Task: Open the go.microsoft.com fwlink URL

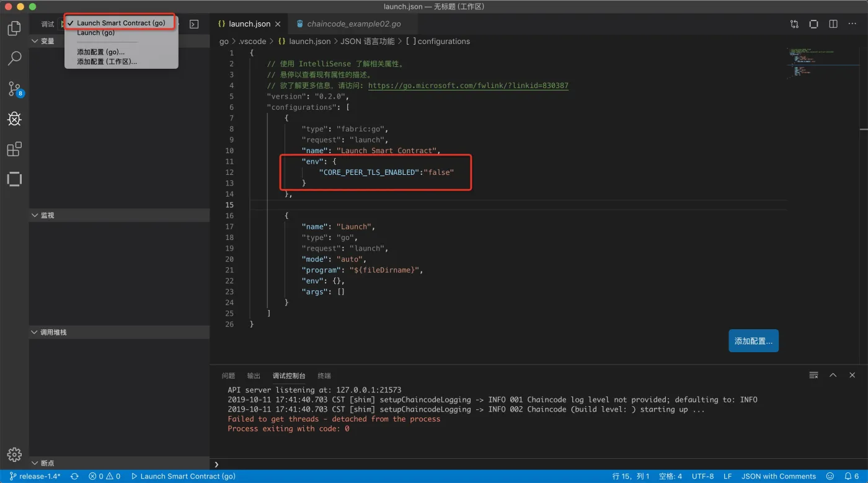Action: point(468,86)
